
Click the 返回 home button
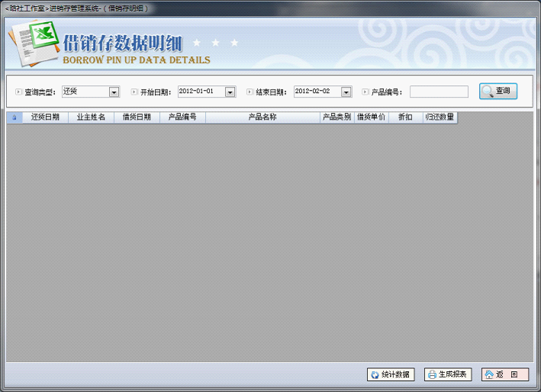tap(505, 374)
